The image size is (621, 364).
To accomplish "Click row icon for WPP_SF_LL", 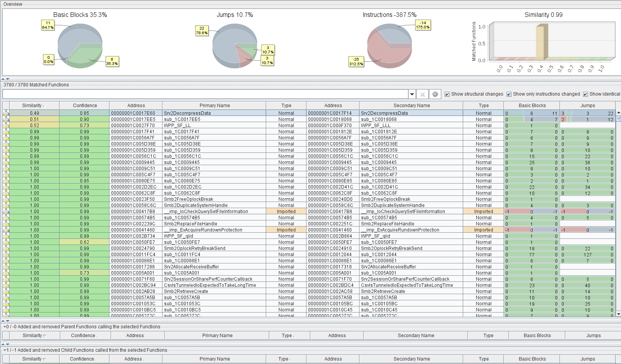I will [x=6, y=125].
